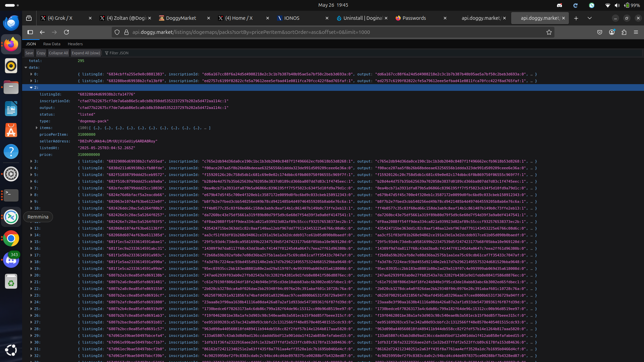Viewport: 644px width, 362px height.
Task: Collapse the data node
Action: 26,67
